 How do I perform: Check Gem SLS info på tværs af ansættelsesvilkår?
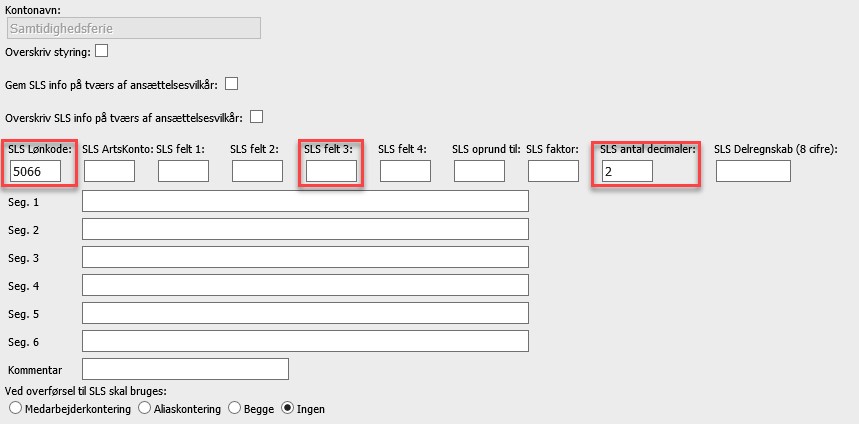point(232,83)
